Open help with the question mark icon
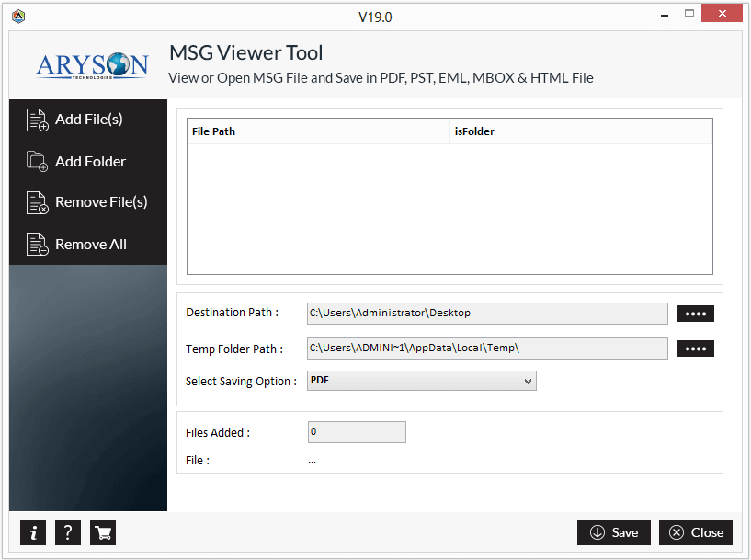751x560 pixels. (68, 532)
